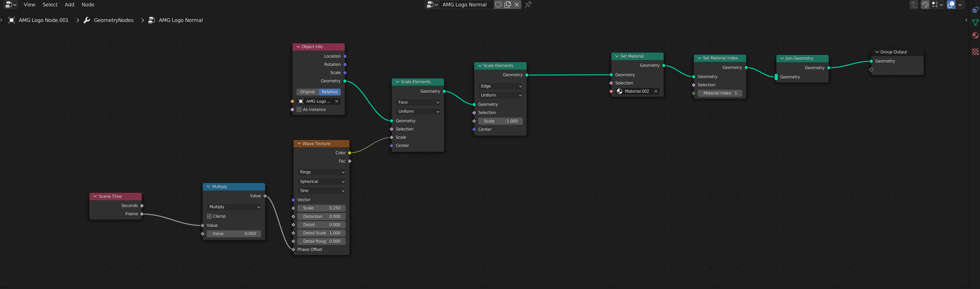Image resolution: width=980 pixels, height=289 pixels.
Task: Check the As Instance option
Action: 299,110
